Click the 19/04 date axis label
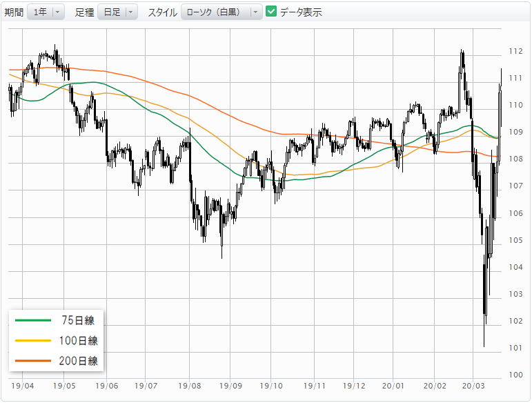 click(22, 386)
